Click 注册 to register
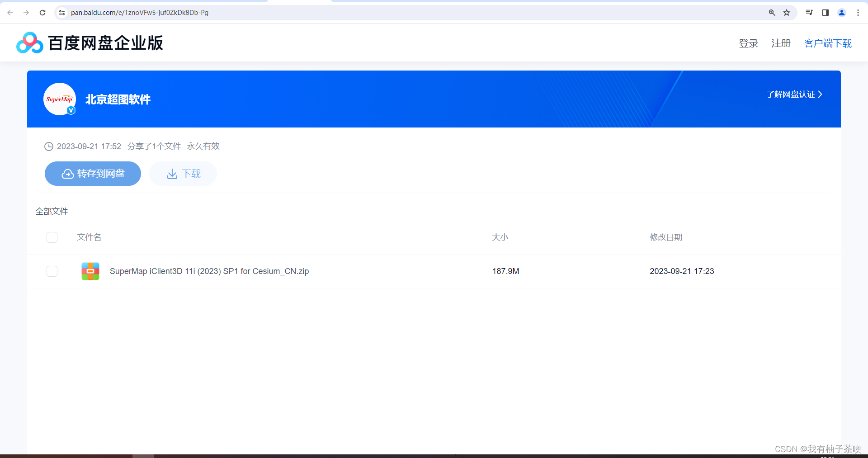Screen dimensions: 868x458 (781, 43)
